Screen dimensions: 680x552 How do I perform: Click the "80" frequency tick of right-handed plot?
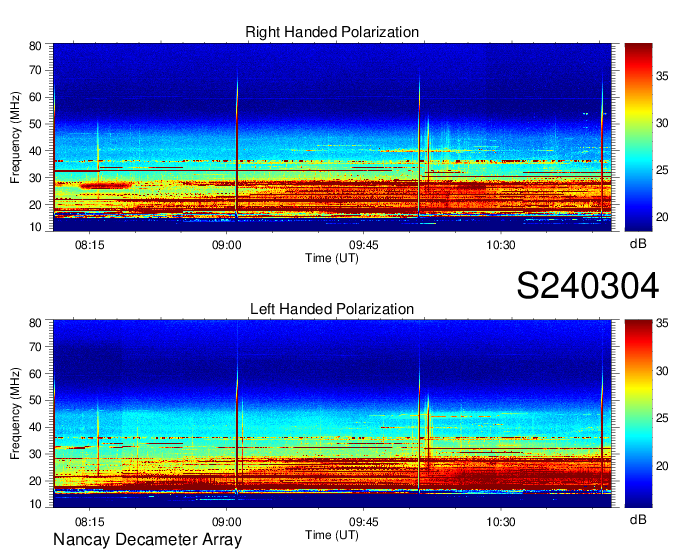35,46
